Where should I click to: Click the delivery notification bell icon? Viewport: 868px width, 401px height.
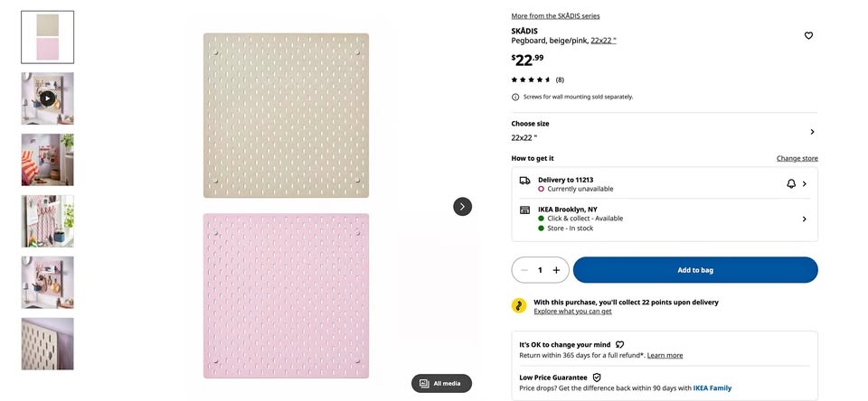791,183
